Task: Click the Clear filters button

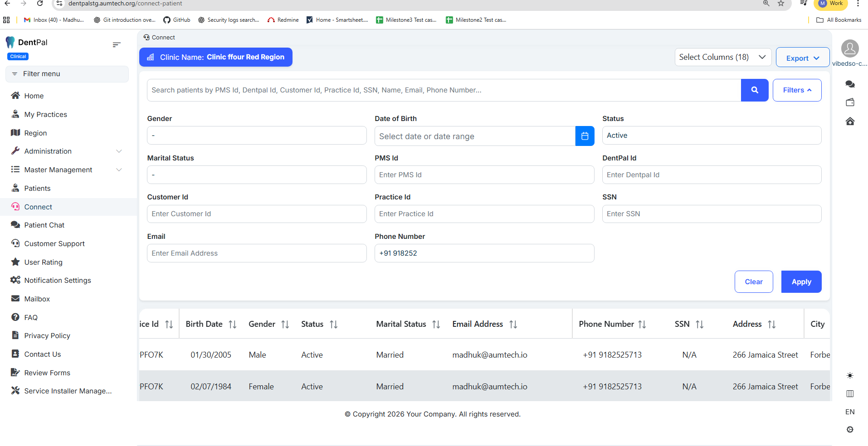Action: [x=753, y=282]
